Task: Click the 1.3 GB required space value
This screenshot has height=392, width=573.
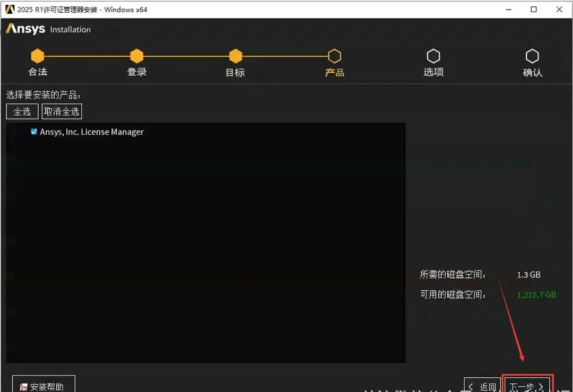Action: [x=528, y=275]
